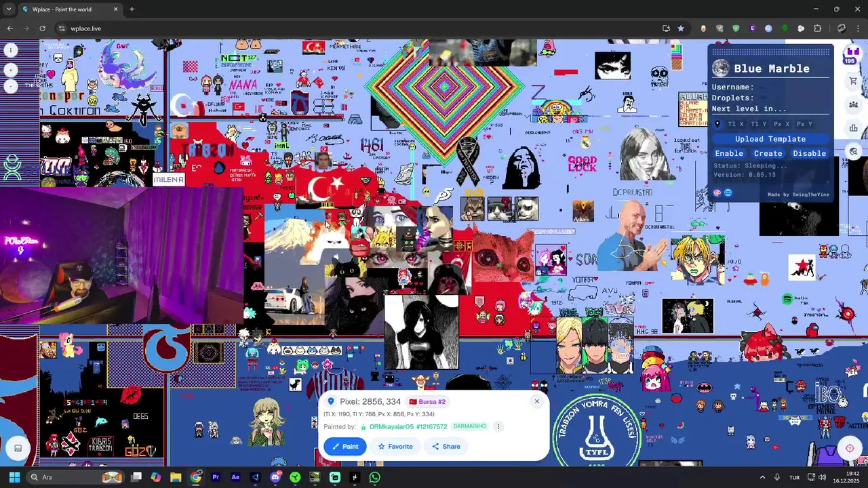Click the taskbar search box Ara
The height and width of the screenshot is (488, 868).
76,477
